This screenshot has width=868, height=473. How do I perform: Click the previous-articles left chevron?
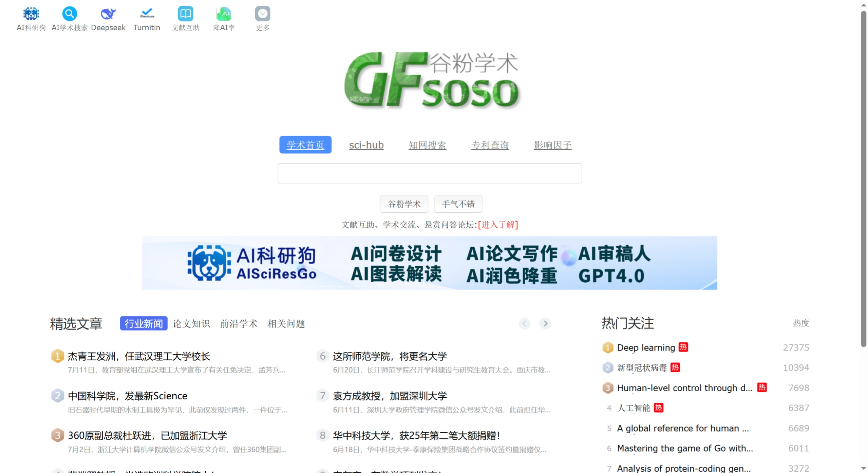(x=524, y=323)
